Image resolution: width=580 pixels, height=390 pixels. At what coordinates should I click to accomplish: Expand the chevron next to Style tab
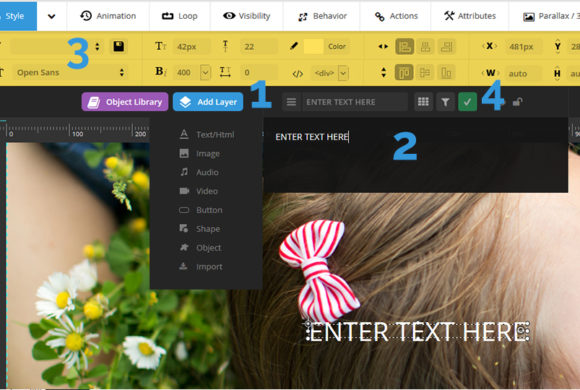click(x=52, y=16)
